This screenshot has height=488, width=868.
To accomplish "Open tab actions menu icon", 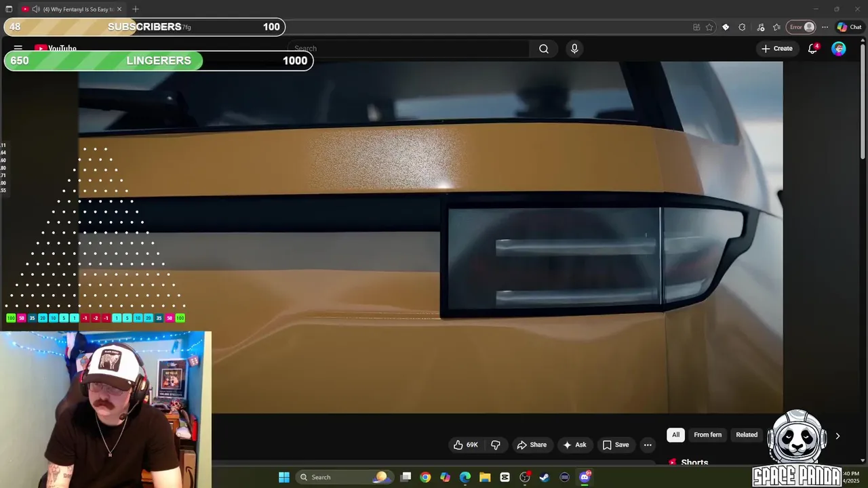I will [9, 9].
